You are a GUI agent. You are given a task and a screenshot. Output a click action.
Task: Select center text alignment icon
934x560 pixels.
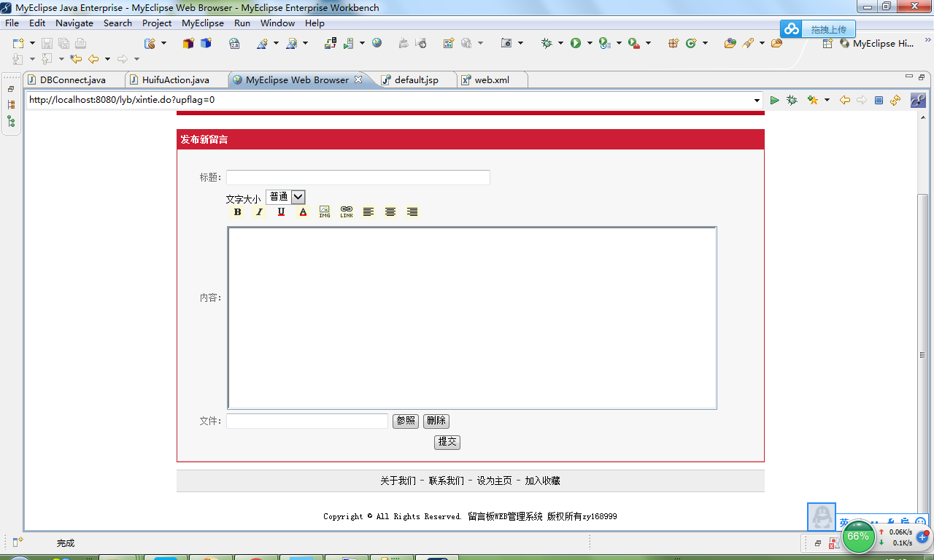(390, 211)
